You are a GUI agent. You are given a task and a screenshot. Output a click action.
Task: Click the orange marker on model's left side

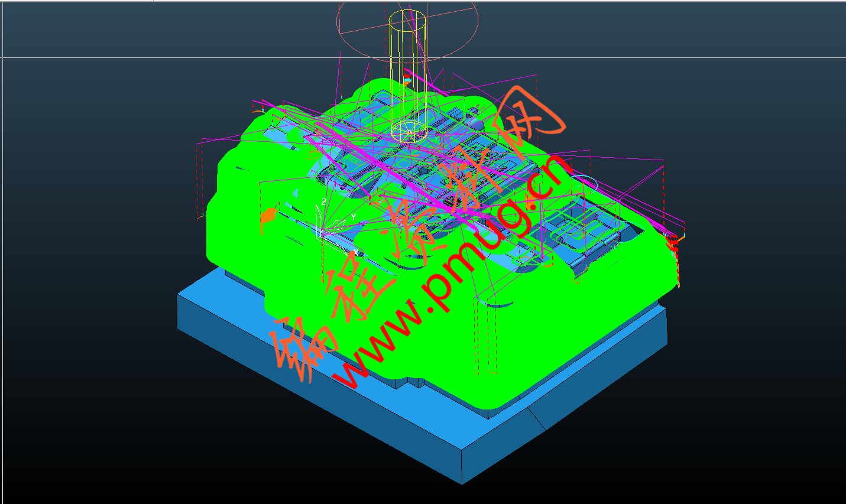point(268,216)
